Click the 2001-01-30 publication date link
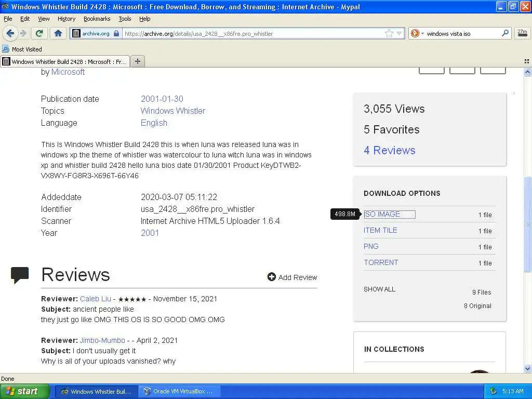Image resolution: width=532 pixels, height=399 pixels. click(162, 99)
